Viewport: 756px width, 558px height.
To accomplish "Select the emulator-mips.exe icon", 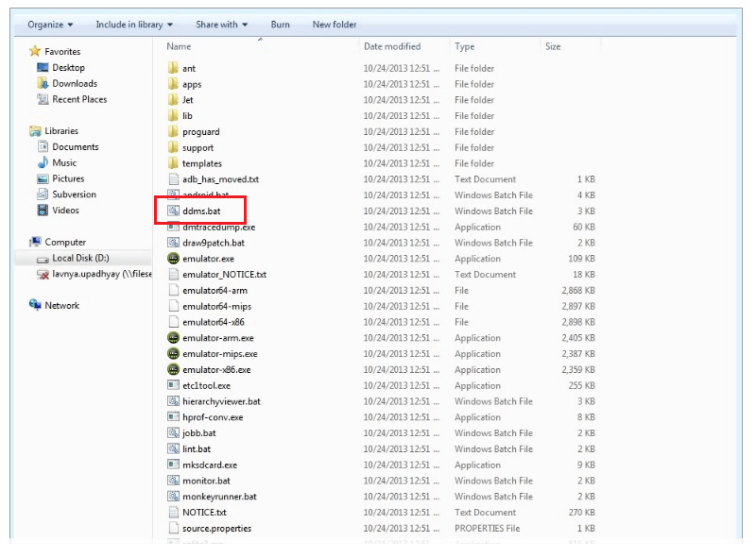I will [x=173, y=354].
